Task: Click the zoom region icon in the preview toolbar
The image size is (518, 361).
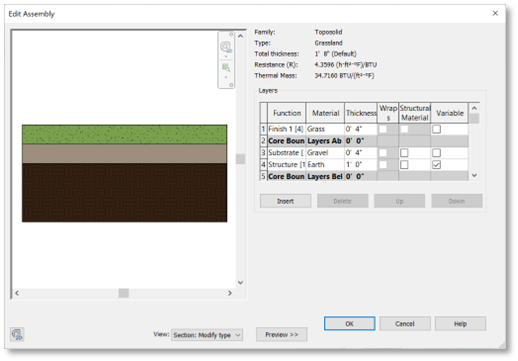Action: pos(226,68)
